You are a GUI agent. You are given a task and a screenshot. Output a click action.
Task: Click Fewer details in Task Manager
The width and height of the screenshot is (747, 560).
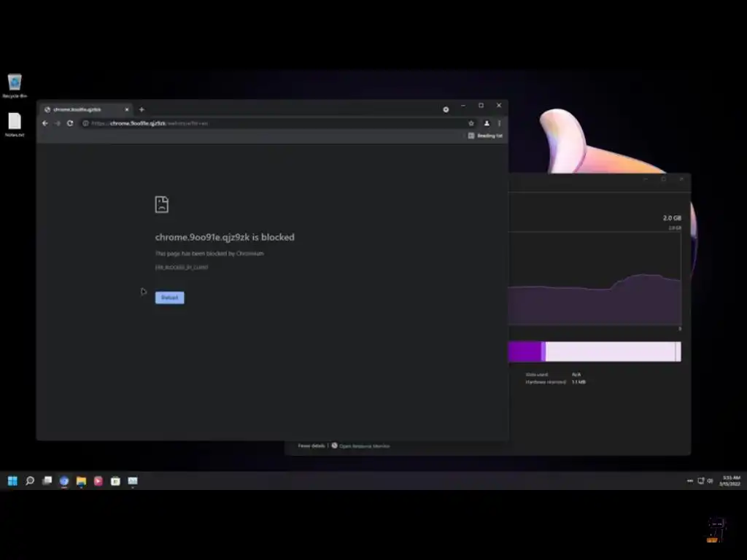pyautogui.click(x=311, y=446)
